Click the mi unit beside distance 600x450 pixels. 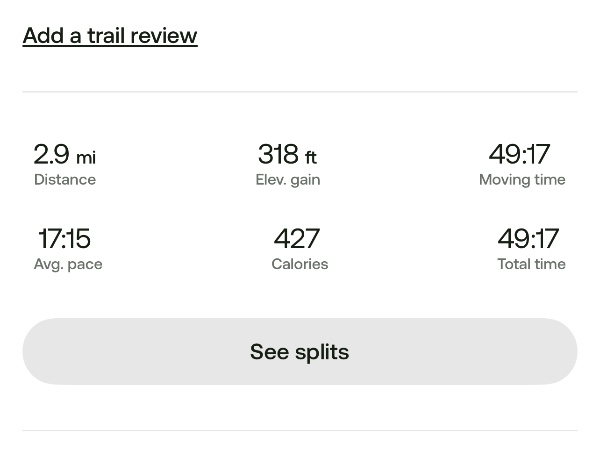(x=86, y=158)
